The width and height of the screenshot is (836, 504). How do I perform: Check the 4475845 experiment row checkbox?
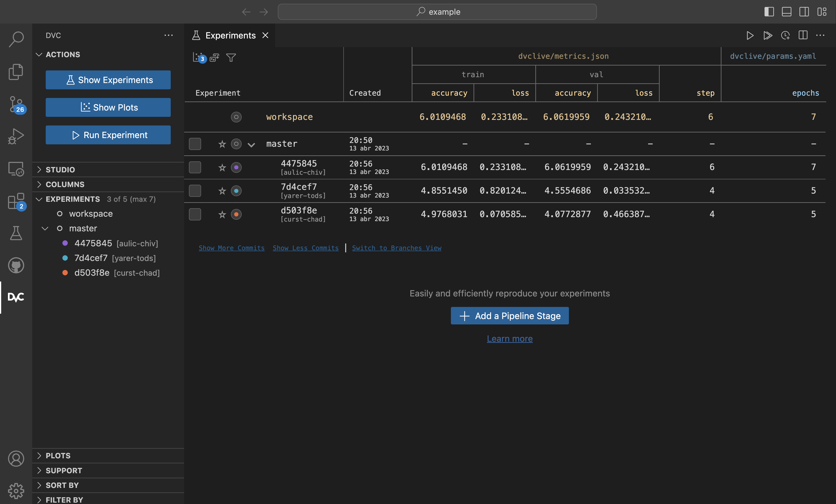click(195, 167)
